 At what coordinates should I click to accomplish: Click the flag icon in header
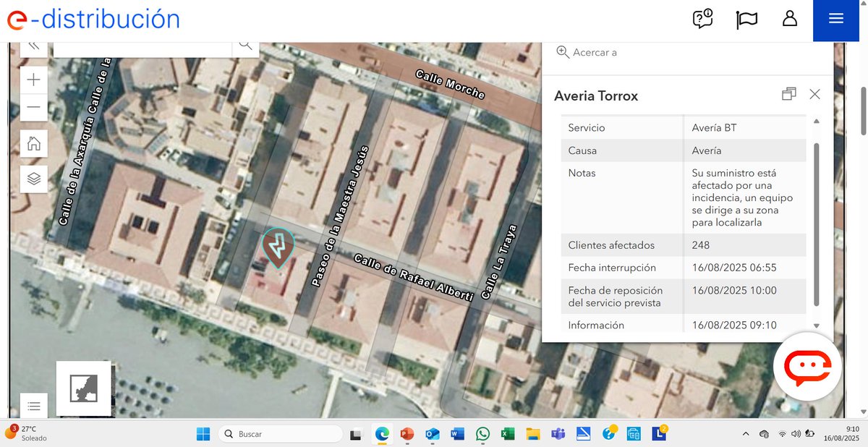coord(746,20)
